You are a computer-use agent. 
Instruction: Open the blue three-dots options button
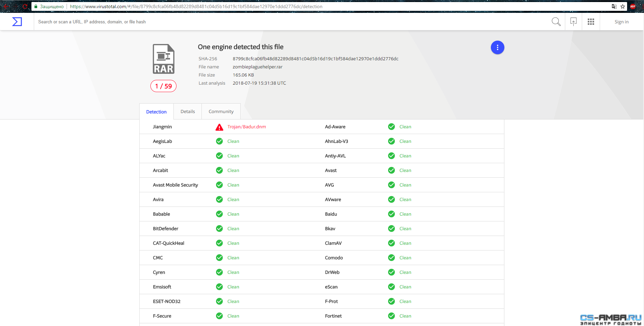(x=497, y=47)
